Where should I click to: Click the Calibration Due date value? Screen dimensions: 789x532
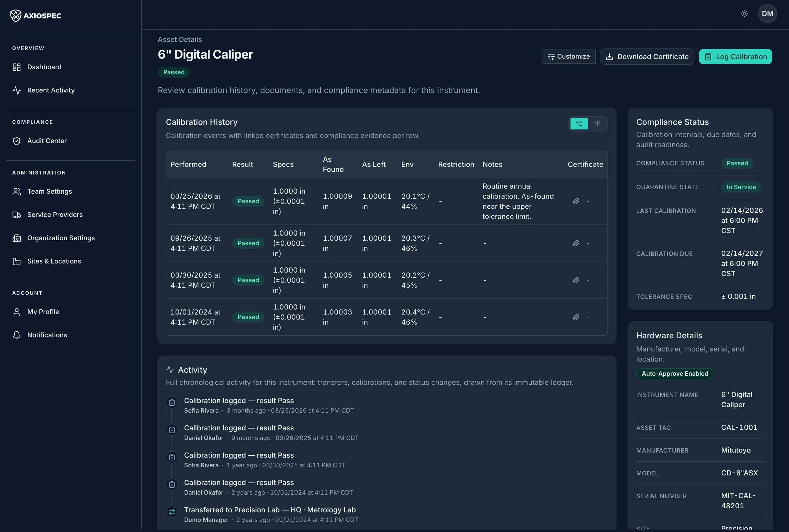(741, 264)
